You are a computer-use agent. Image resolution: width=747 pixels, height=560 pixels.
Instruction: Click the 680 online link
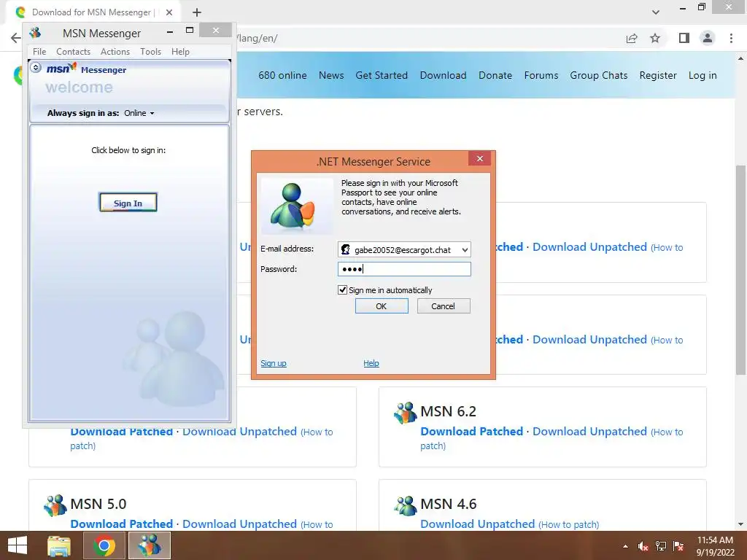coord(282,75)
